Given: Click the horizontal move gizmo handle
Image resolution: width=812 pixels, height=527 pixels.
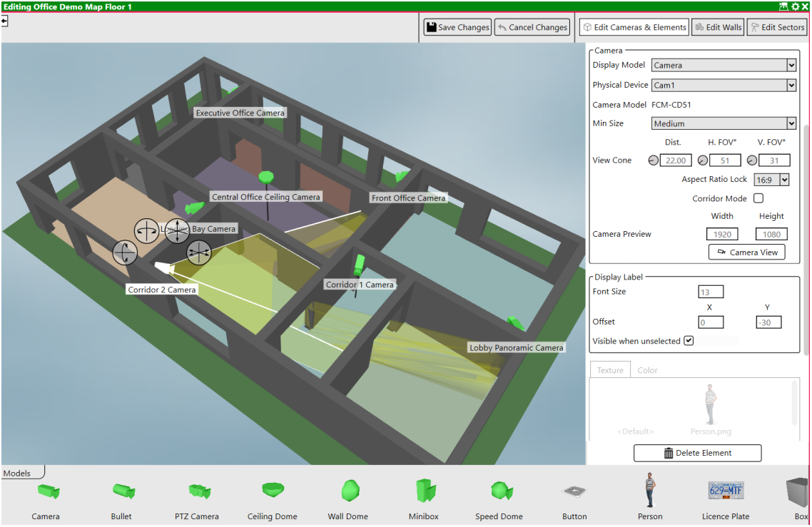Looking at the screenshot, I should pos(199,252).
